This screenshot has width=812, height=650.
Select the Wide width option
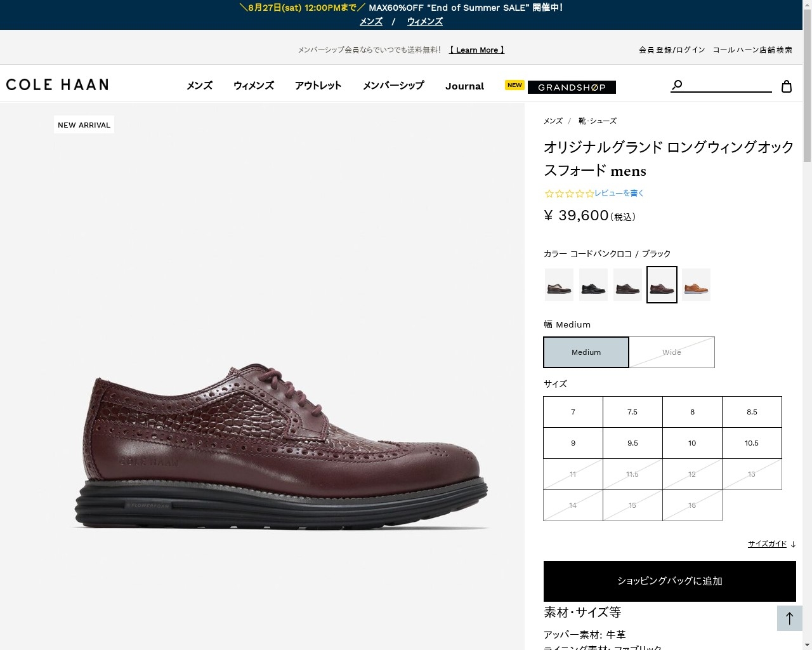672,352
